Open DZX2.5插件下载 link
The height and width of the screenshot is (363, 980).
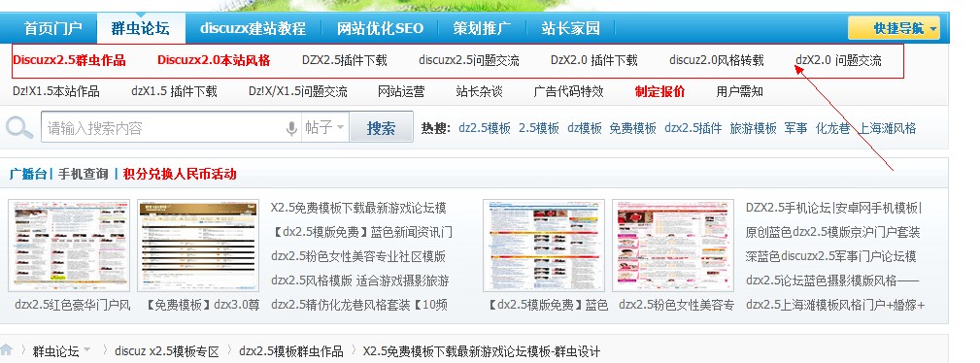345,60
